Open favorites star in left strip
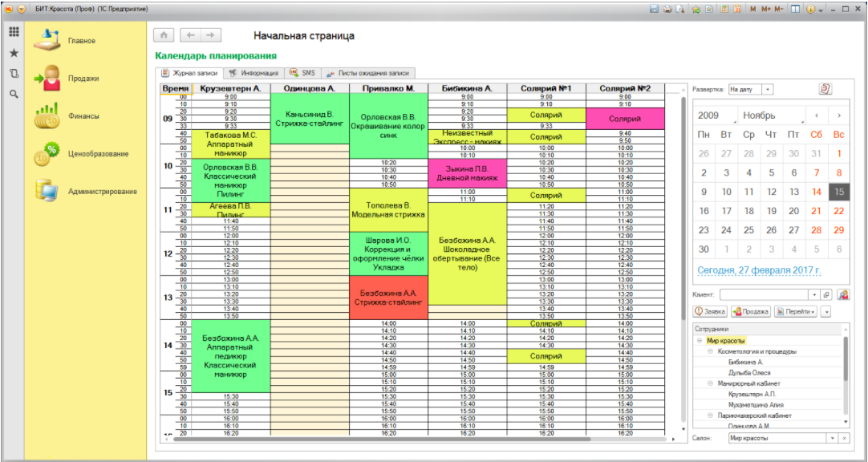The height and width of the screenshot is (462, 868). pos(14,53)
